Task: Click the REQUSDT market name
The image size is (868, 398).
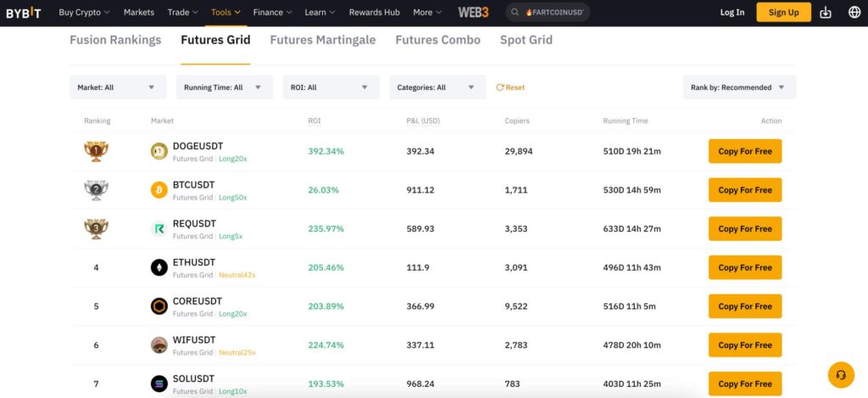Action: [194, 224]
